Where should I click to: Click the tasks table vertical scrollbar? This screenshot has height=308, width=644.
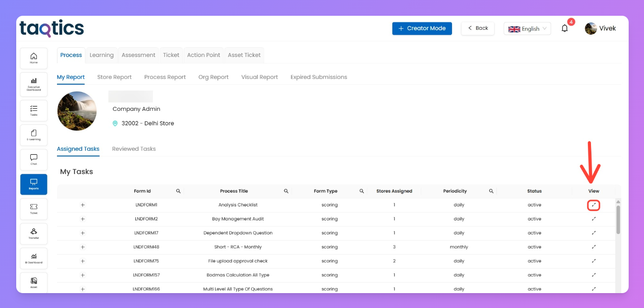(x=618, y=219)
